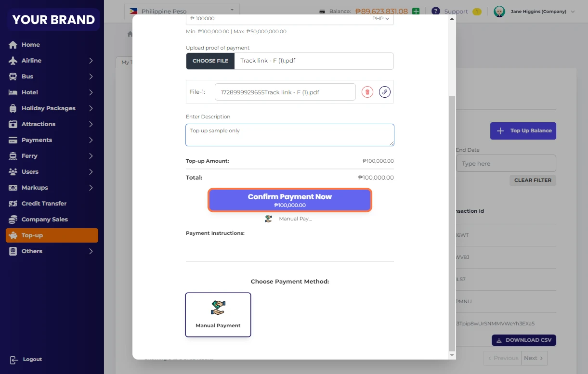Image resolution: width=588 pixels, height=374 pixels.
Task: Open the Philippine Peso currency dropdown
Action: 182,11
